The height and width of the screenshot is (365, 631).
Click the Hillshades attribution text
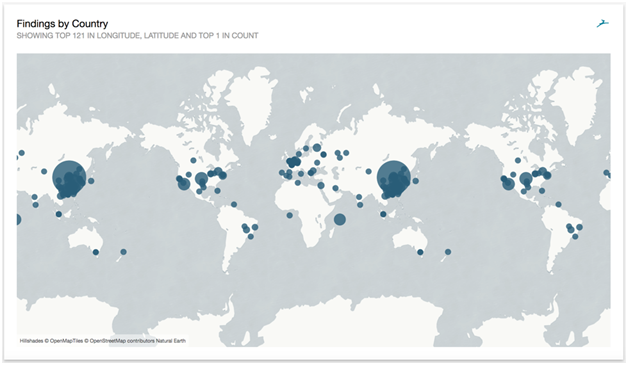31,341
